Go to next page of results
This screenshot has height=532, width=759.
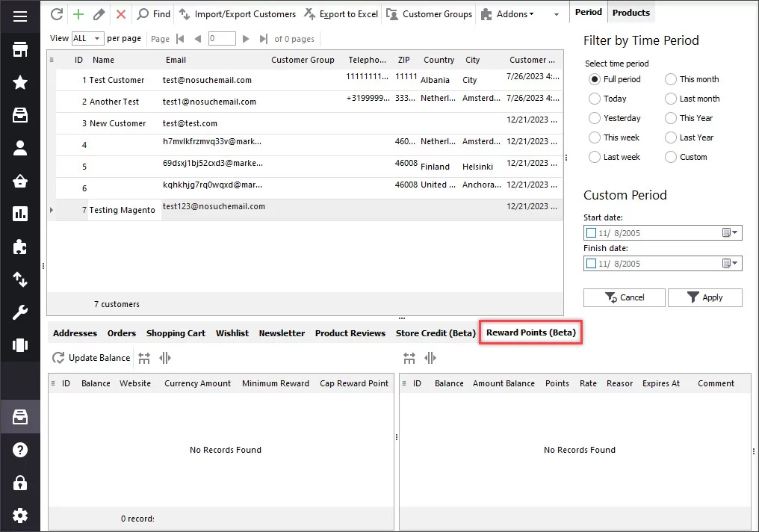246,39
